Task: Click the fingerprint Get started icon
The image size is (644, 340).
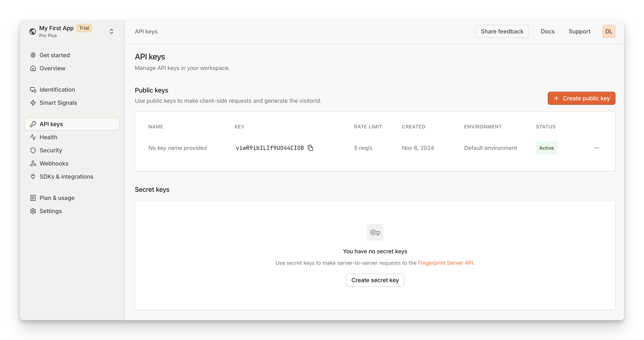Action: (33, 55)
